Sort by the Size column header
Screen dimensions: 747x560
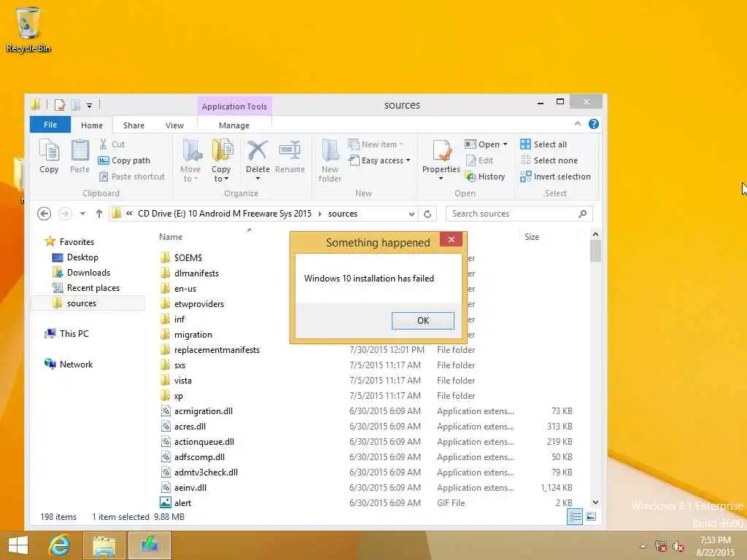click(532, 237)
